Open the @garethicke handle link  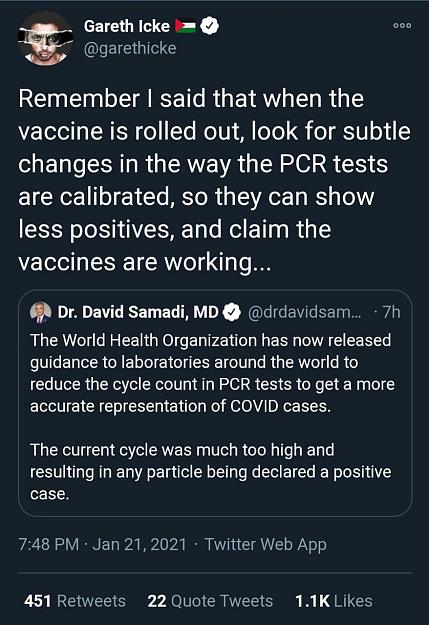(130, 48)
